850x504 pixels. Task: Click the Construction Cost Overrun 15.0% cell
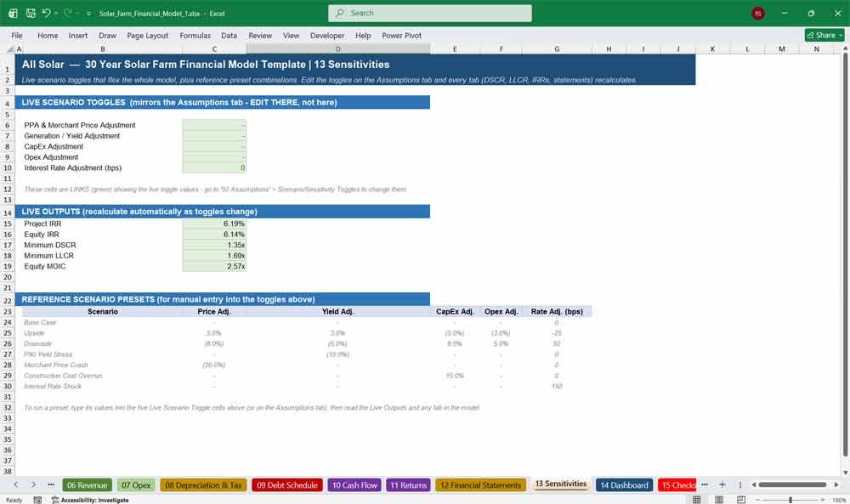click(x=455, y=376)
